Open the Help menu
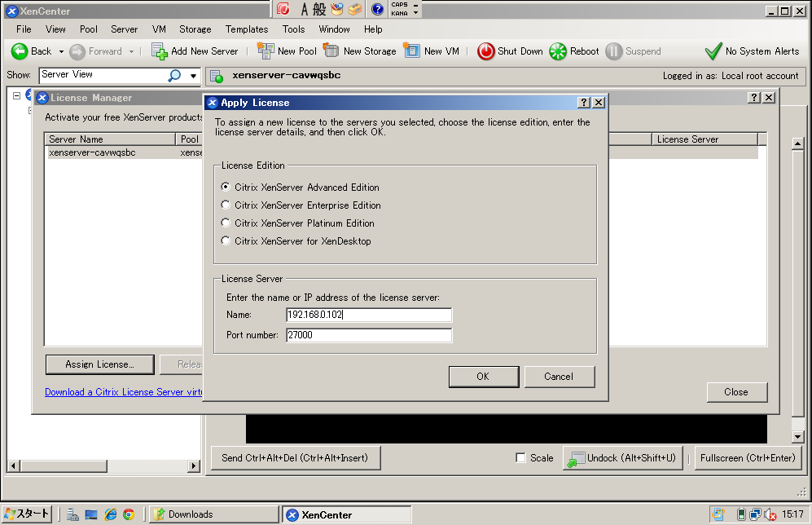Screen dimensions: 812x525 pyautogui.click(x=373, y=29)
